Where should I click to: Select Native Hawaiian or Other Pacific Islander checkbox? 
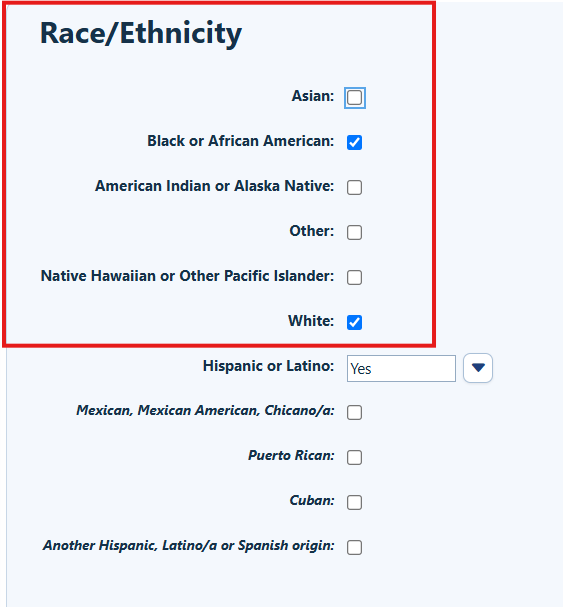(354, 277)
